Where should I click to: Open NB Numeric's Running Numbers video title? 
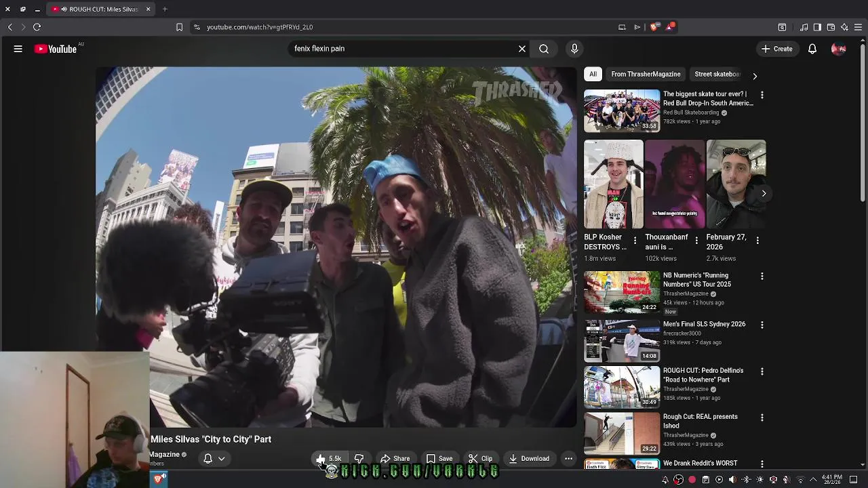(x=697, y=280)
